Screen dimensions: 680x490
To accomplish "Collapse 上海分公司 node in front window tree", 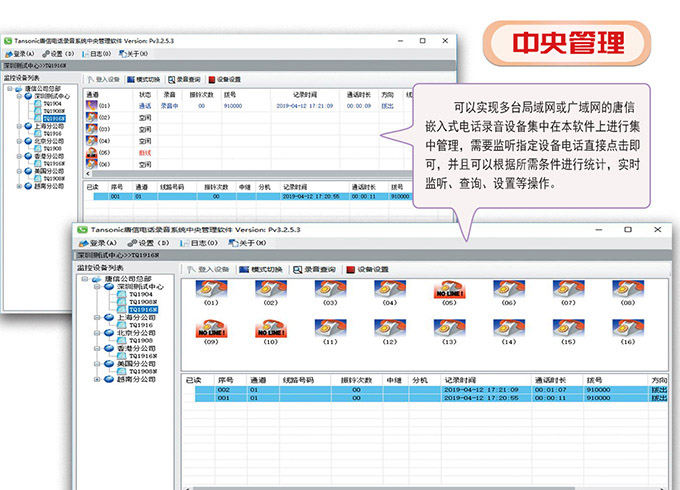I will [x=97, y=317].
